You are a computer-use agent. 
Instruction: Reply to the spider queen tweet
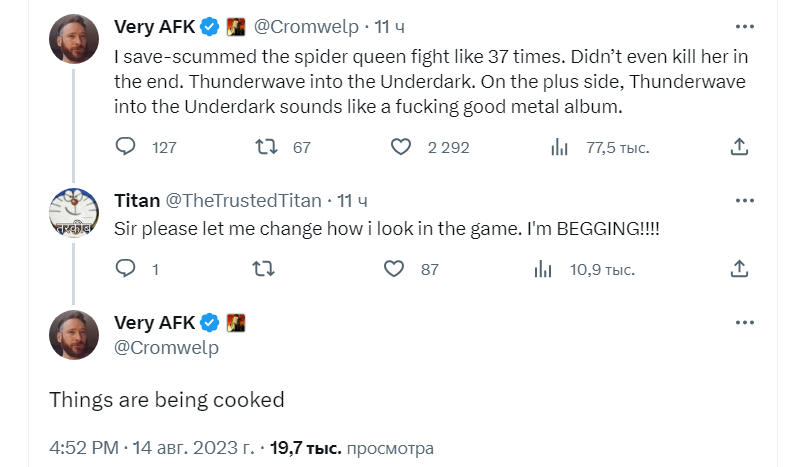tap(125, 147)
